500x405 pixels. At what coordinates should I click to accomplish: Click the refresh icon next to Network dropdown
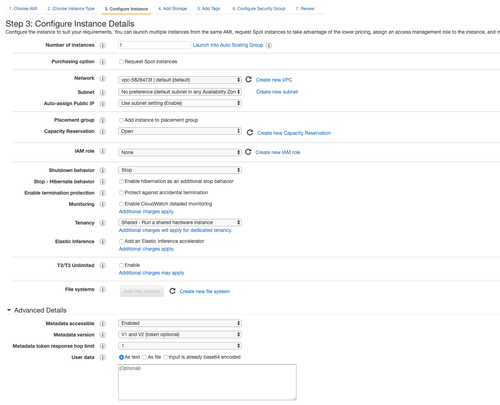(x=248, y=79)
